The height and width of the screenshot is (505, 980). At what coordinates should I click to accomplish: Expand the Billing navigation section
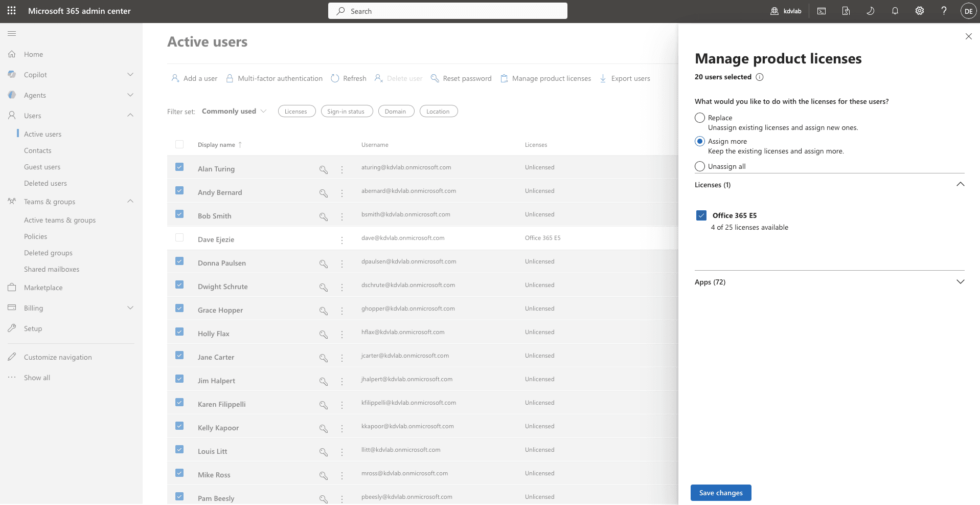point(130,308)
